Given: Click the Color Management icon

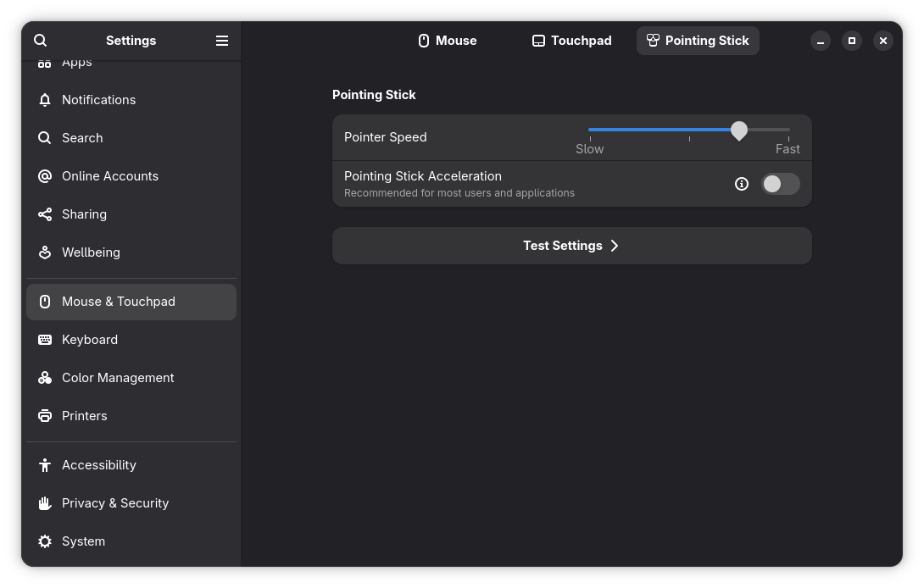Looking at the screenshot, I should pyautogui.click(x=45, y=378).
